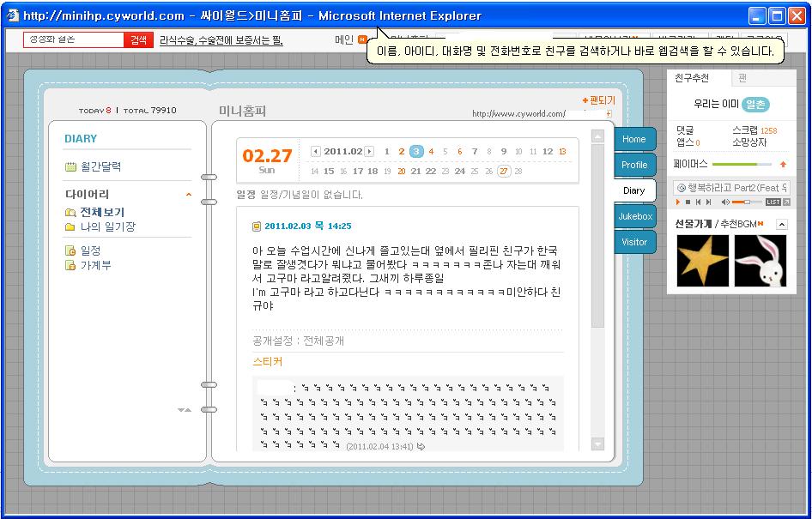Select the Diary tab
This screenshot has height=519, width=812.
click(634, 190)
